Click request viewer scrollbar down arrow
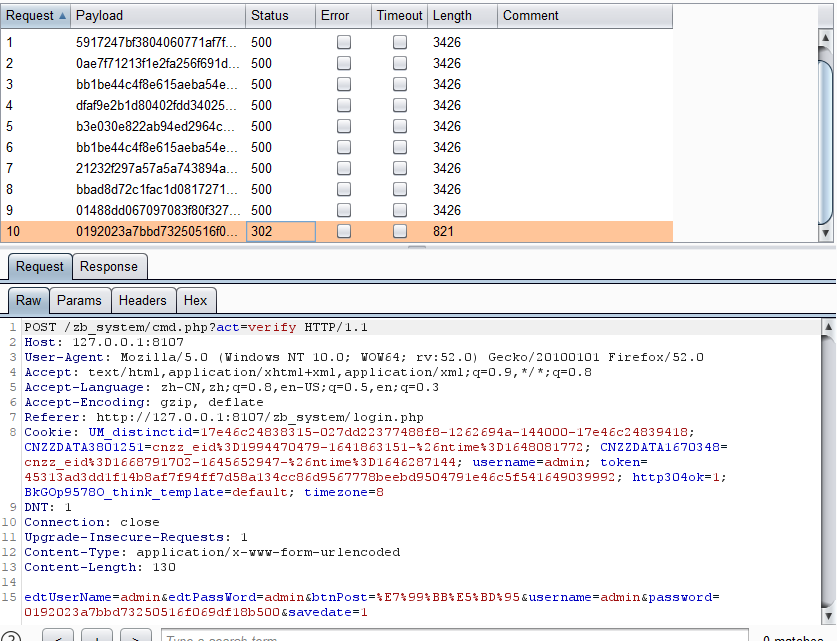The image size is (837, 641). pos(828,616)
